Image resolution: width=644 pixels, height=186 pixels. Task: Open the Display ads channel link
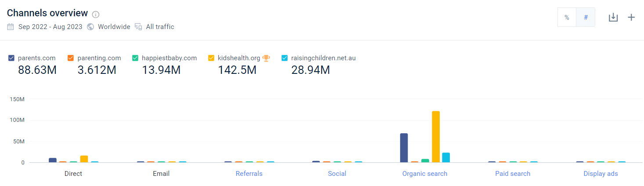coord(601,174)
